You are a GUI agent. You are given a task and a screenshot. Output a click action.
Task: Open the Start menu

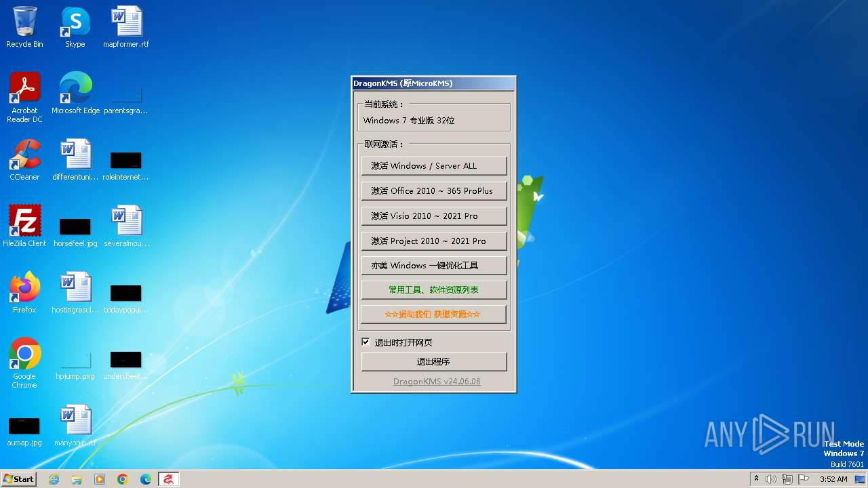(19, 479)
